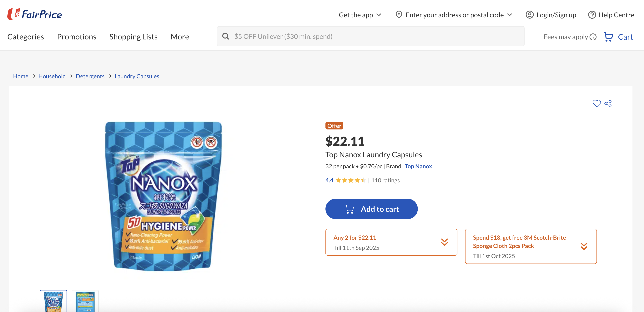Screen dimensions: 644x312
Task: Click the heart wishlist icon
Action: tap(596, 103)
